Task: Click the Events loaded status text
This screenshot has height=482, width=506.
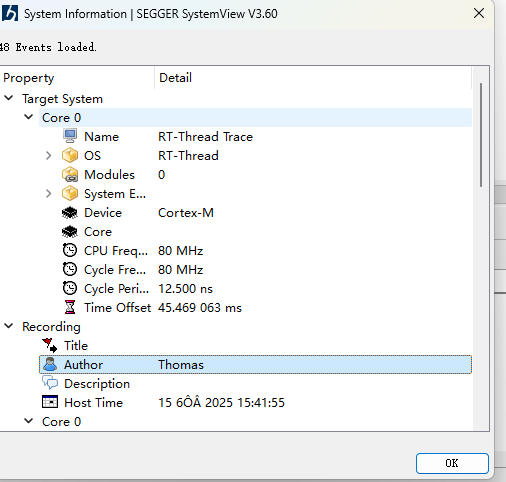Action: point(48,47)
